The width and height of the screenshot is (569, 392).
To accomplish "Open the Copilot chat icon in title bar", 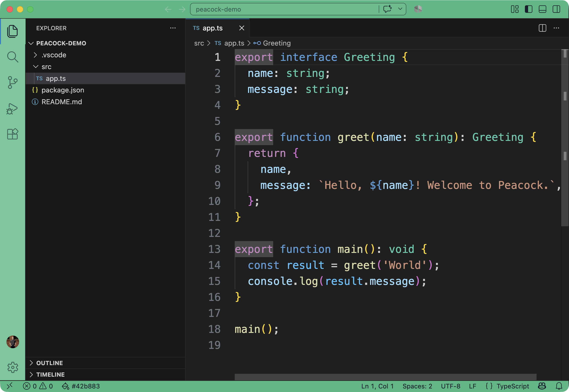I will click(387, 9).
